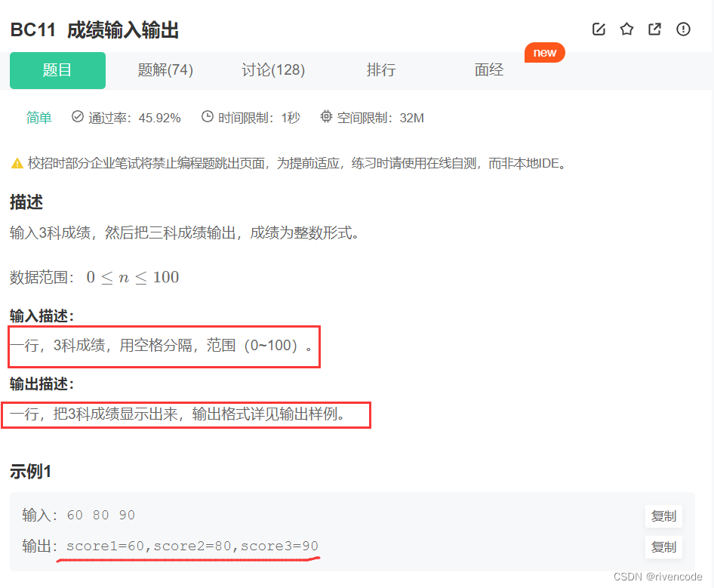
Task: Click the 时间限制: 1秒 text
Action: 259,118
